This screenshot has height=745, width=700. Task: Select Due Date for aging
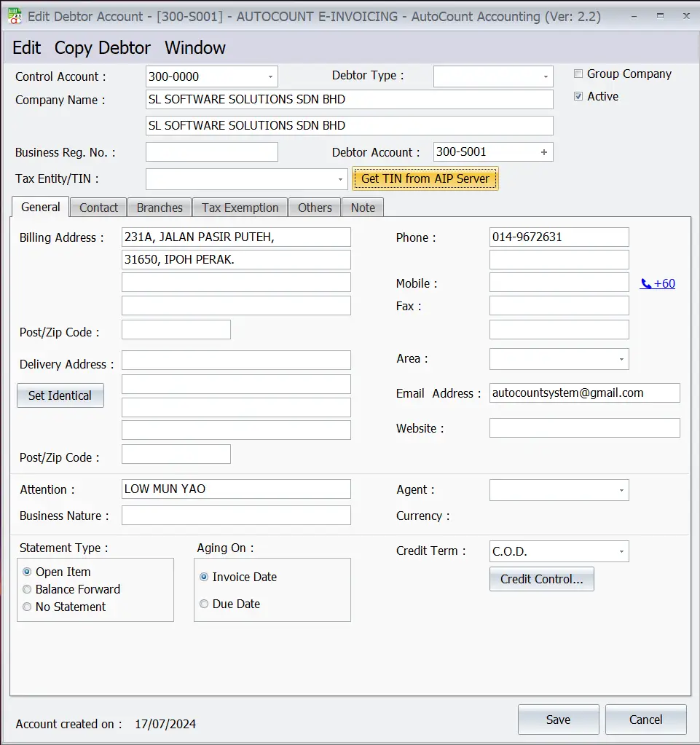pyautogui.click(x=204, y=604)
